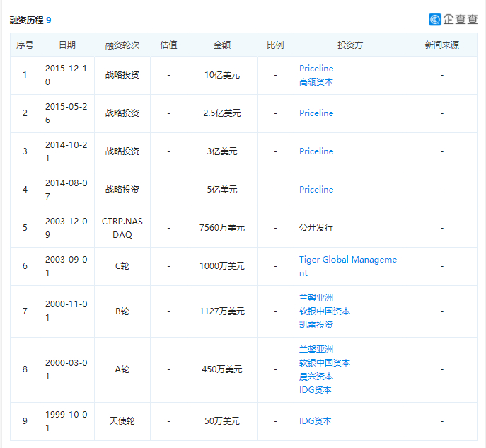486x448 pixels.
Task: Open 凯雷投资 investor link
Action: pos(316,325)
